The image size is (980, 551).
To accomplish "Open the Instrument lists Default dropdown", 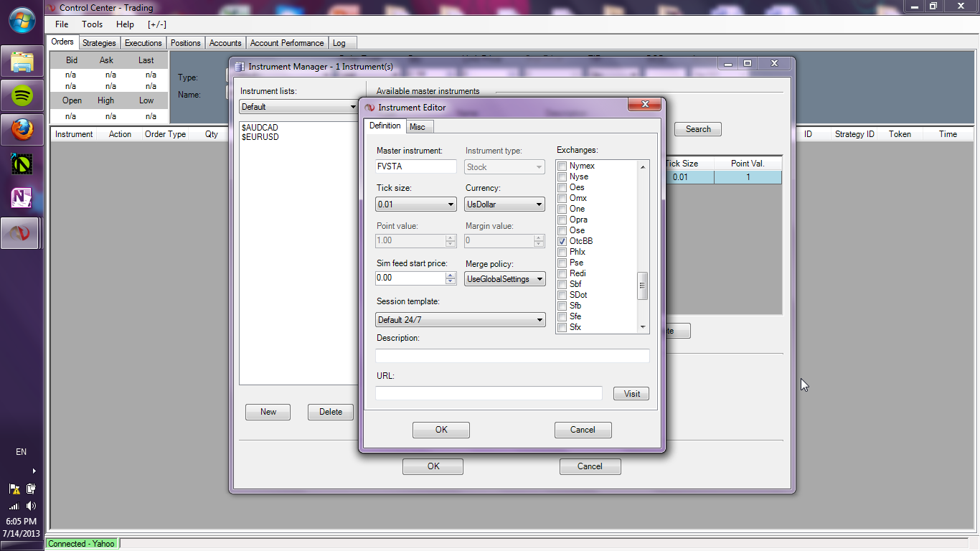I will point(298,107).
